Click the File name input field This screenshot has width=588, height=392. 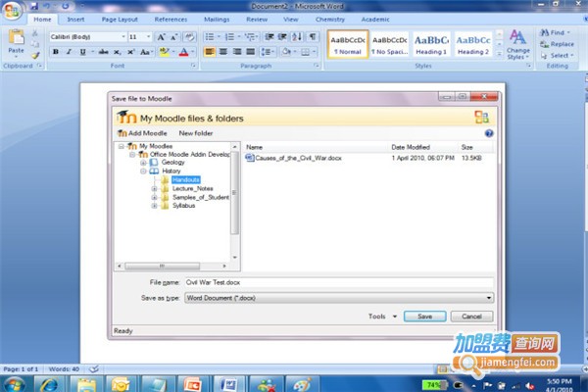[x=337, y=281]
